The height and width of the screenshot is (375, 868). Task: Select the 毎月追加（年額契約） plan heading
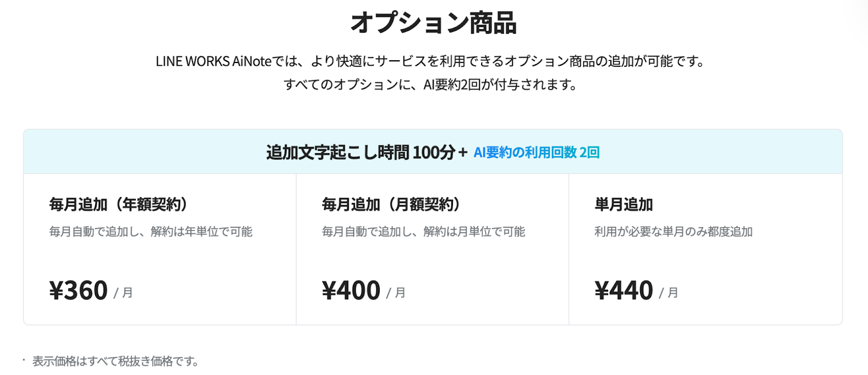[118, 205]
